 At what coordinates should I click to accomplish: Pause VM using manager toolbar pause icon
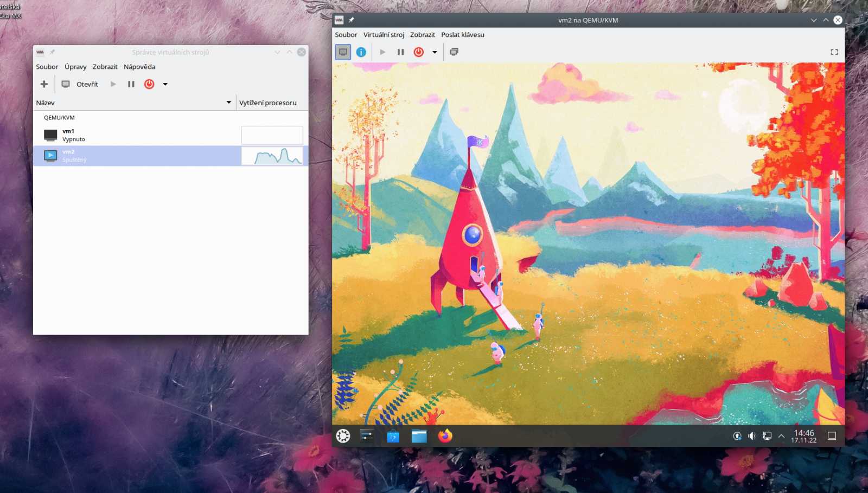(x=131, y=84)
